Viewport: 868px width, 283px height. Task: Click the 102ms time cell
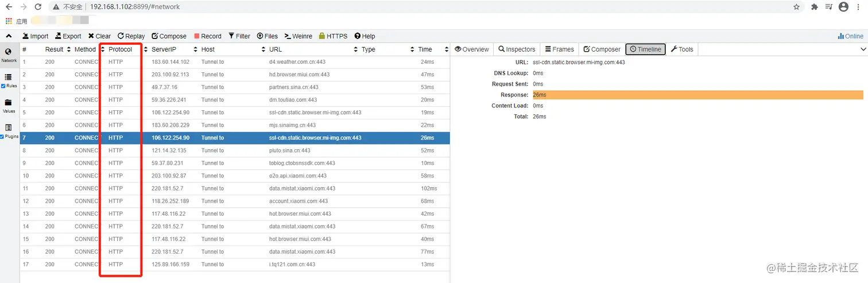tap(429, 188)
